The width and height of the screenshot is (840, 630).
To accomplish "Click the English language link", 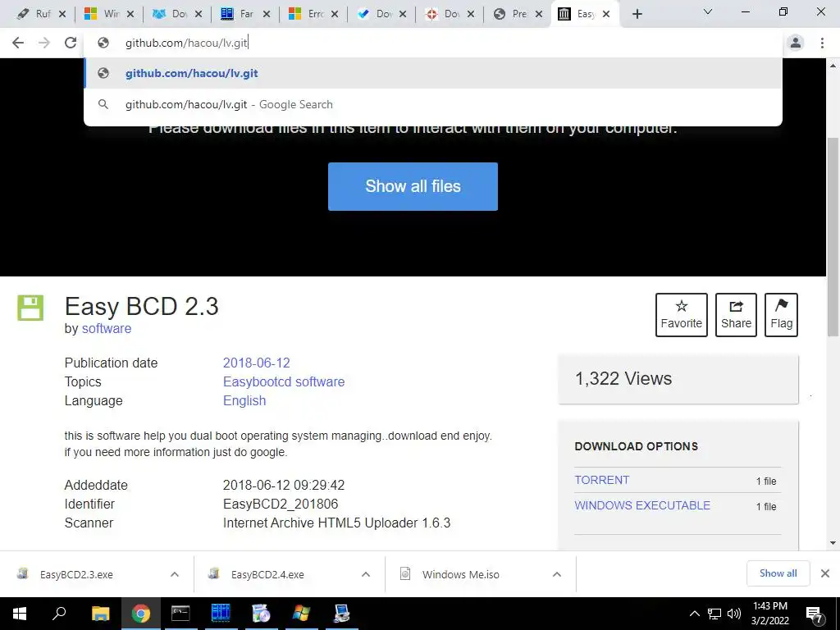I will coord(244,400).
